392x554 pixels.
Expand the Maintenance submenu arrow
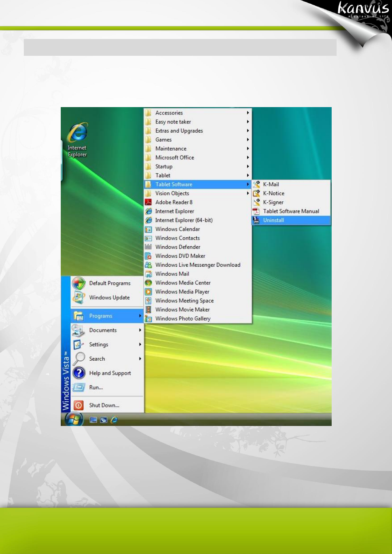click(248, 149)
